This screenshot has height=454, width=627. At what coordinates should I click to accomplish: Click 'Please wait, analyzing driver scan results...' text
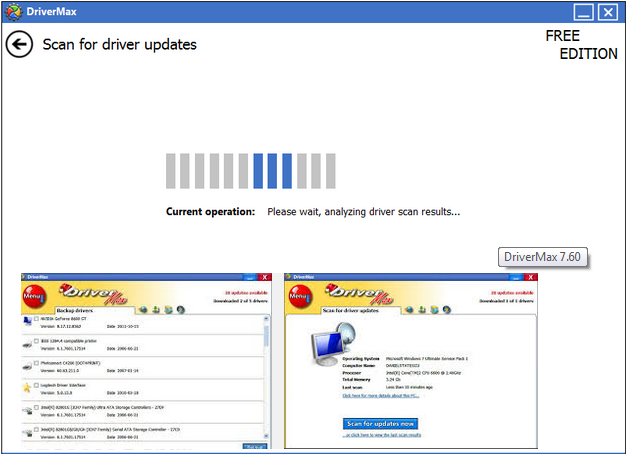pyautogui.click(x=363, y=212)
